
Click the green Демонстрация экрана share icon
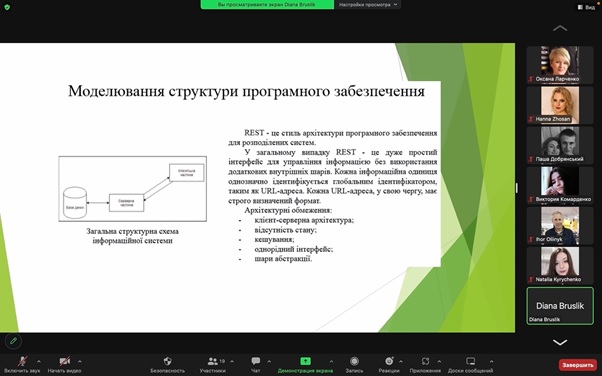click(305, 361)
